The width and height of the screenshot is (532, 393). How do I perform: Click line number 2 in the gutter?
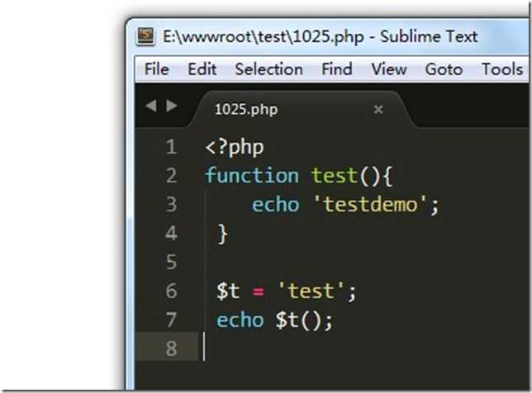point(171,175)
